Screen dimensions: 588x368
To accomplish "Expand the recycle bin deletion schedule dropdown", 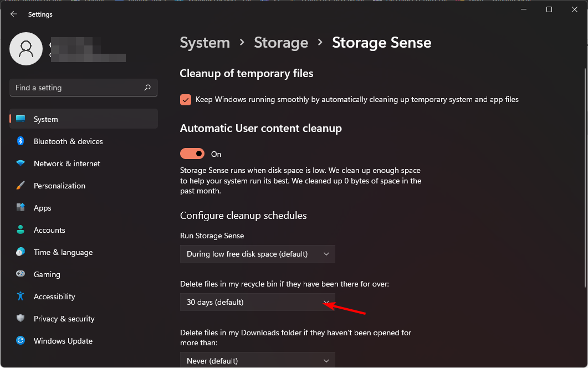I will [257, 302].
